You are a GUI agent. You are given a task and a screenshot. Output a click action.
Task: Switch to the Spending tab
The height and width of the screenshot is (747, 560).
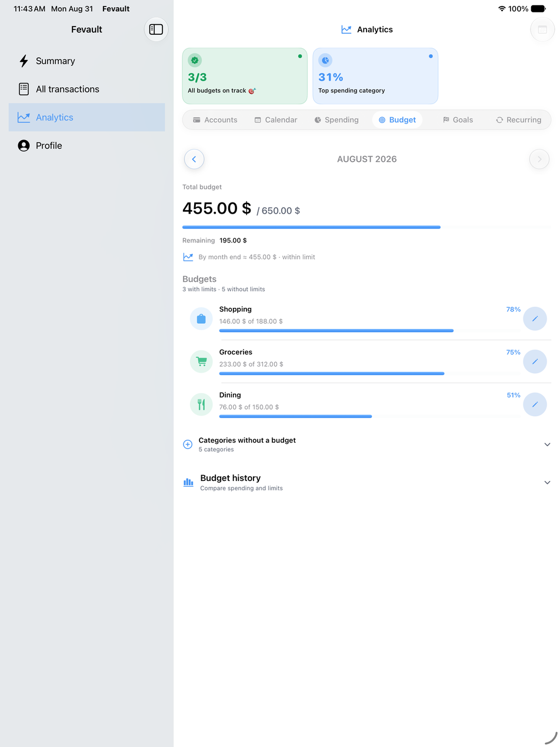(336, 120)
